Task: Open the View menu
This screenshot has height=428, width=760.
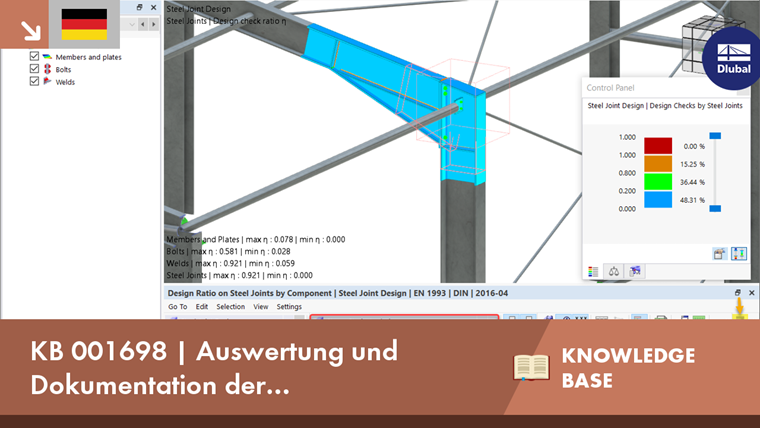Action: point(260,307)
